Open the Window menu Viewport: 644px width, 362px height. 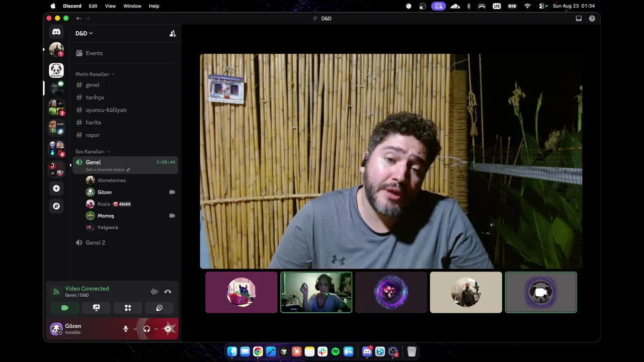[x=132, y=6]
